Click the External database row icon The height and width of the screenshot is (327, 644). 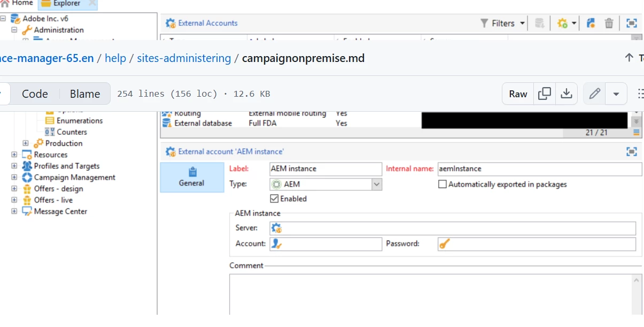pyautogui.click(x=166, y=123)
